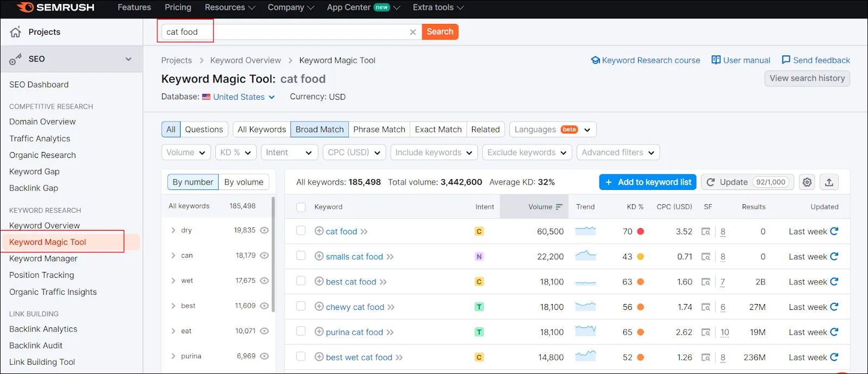Add best cat food with plus icon
Screen dimensions: 868x374
pyautogui.click(x=319, y=281)
